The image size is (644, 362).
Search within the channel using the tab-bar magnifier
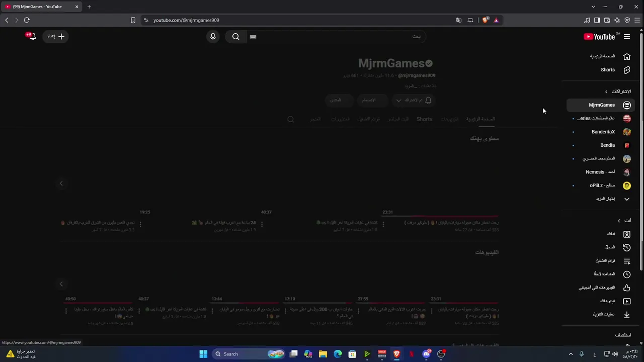click(x=290, y=119)
